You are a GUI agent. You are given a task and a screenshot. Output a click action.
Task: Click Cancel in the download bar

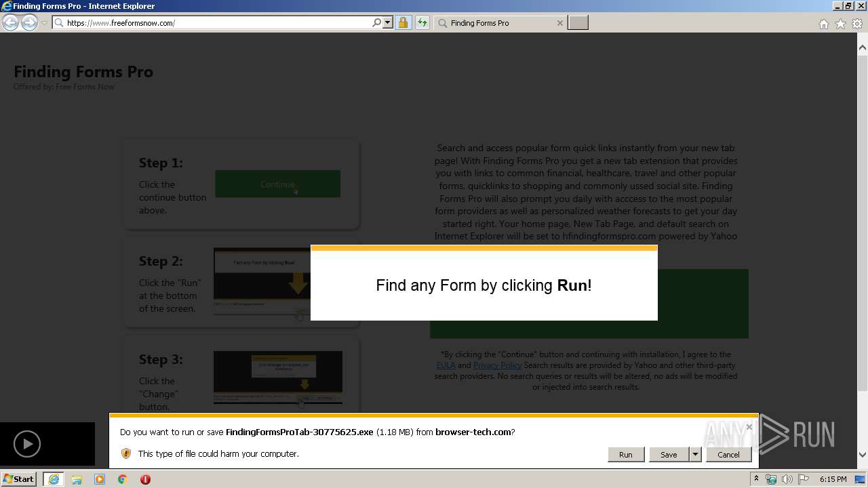(728, 454)
